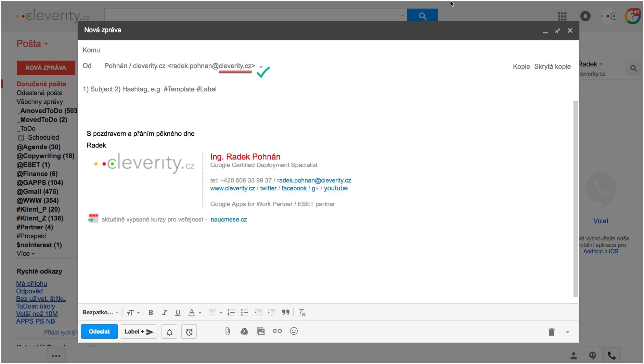
Task: Open the Bezpatko font family dropdown
Action: click(100, 312)
